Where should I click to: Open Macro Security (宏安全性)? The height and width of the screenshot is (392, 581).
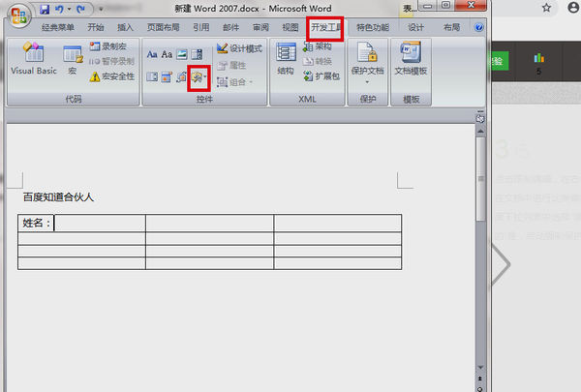tap(112, 76)
